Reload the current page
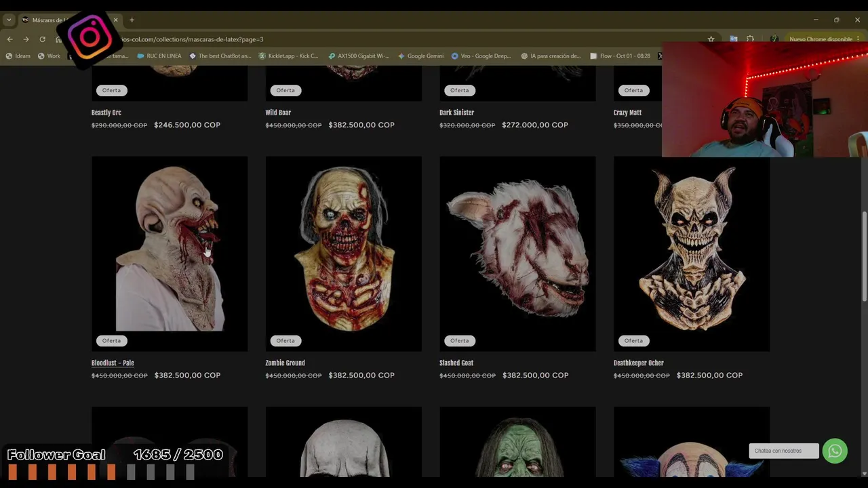The height and width of the screenshot is (488, 868). pyautogui.click(x=42, y=39)
